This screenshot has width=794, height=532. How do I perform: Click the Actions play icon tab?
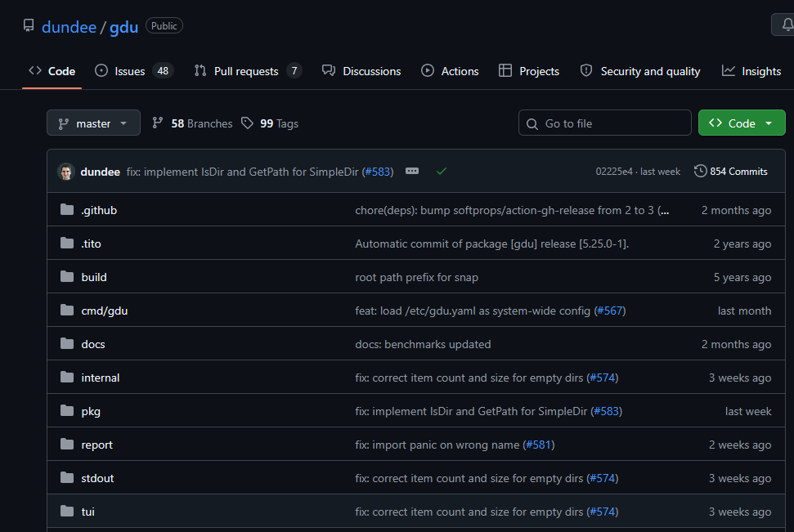tap(428, 71)
